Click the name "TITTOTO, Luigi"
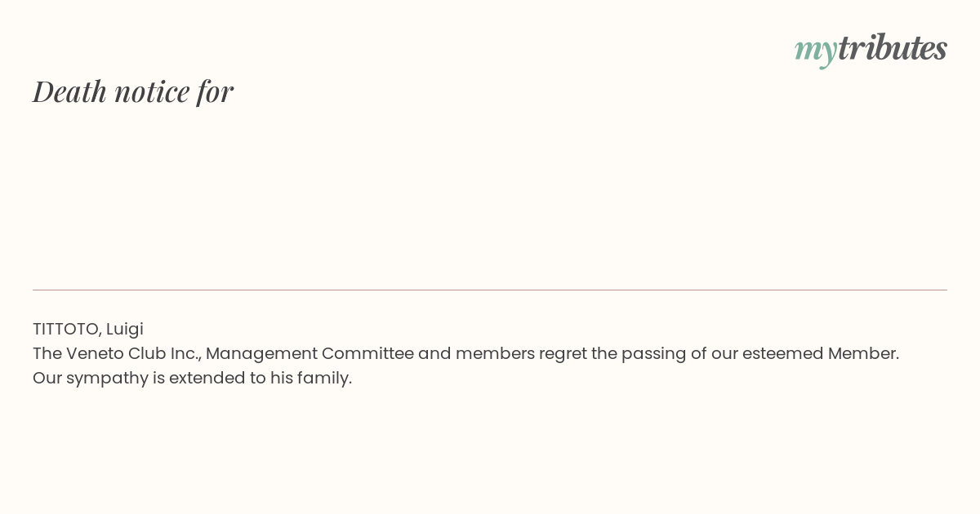 point(88,329)
